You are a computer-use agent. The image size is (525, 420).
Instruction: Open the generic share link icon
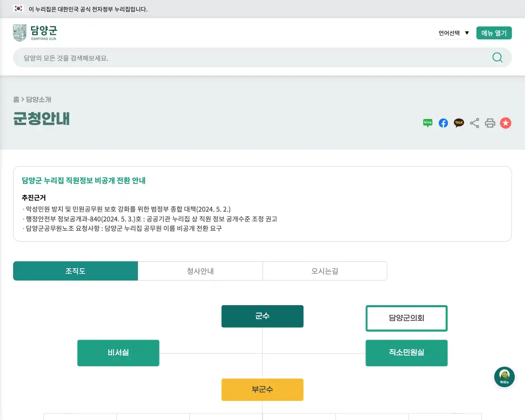point(474,123)
